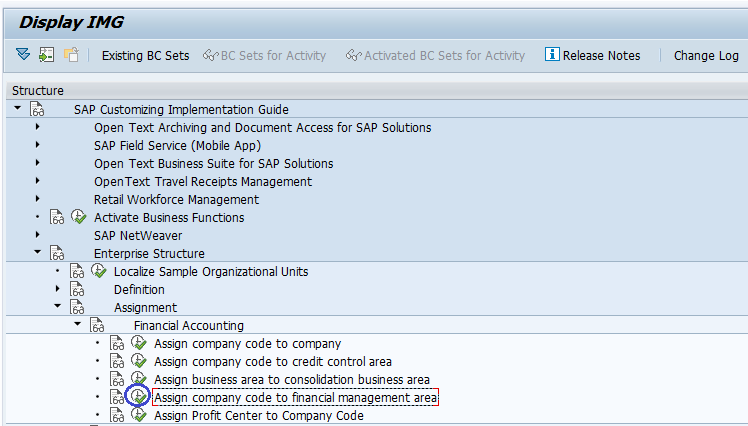Screen dimensions: 748x426
Task: Expand SAP Field Service (Mobile App)
Action: click(x=38, y=145)
